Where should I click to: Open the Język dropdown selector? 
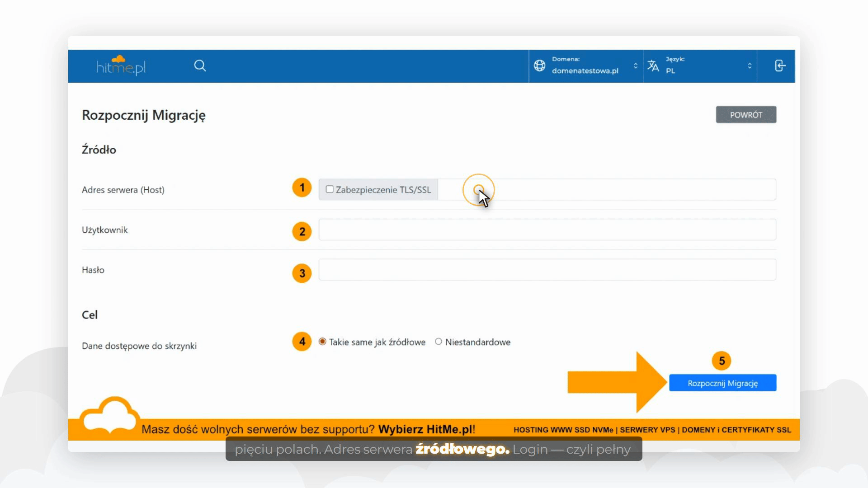pyautogui.click(x=700, y=66)
